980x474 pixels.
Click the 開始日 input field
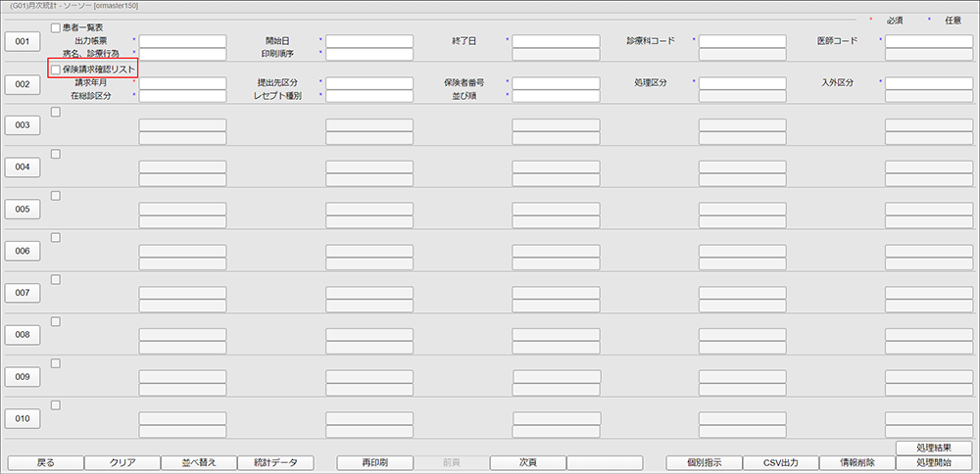point(369,41)
